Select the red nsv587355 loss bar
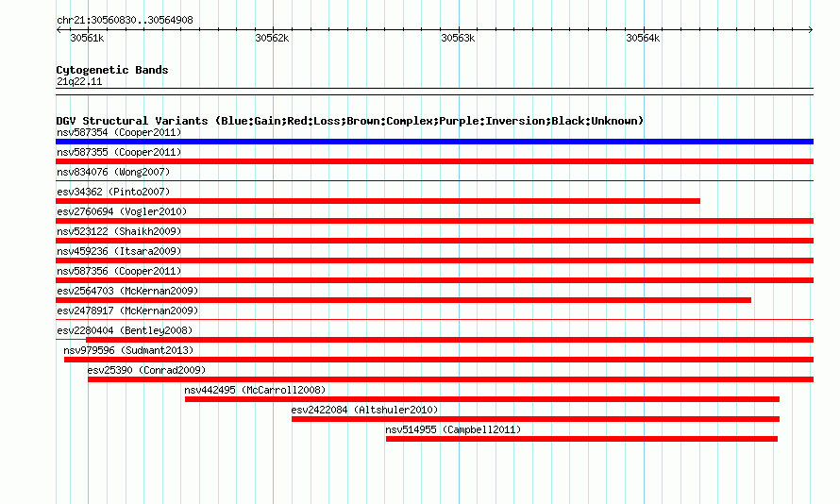Screen dimensions: 840x504 (434, 161)
